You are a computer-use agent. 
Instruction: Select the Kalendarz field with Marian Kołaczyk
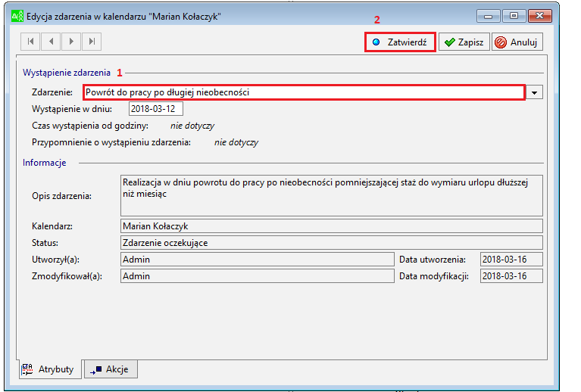point(332,226)
